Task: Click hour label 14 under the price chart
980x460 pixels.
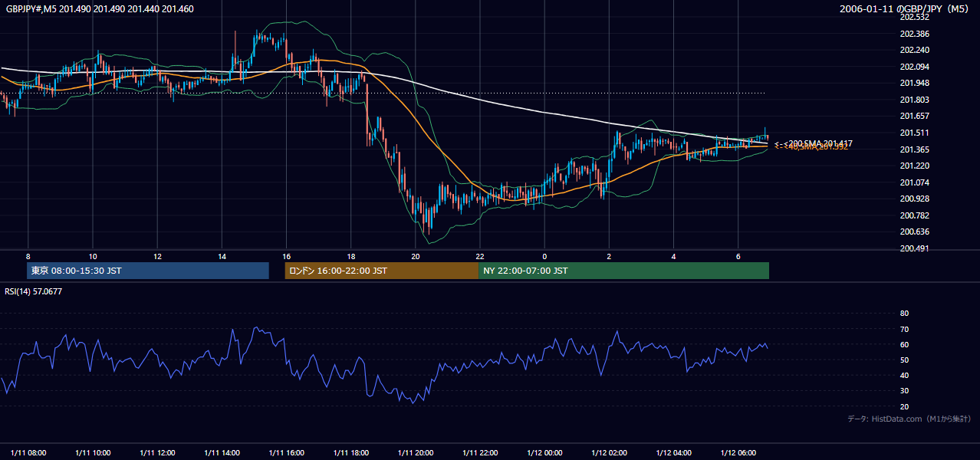Action: click(222, 256)
